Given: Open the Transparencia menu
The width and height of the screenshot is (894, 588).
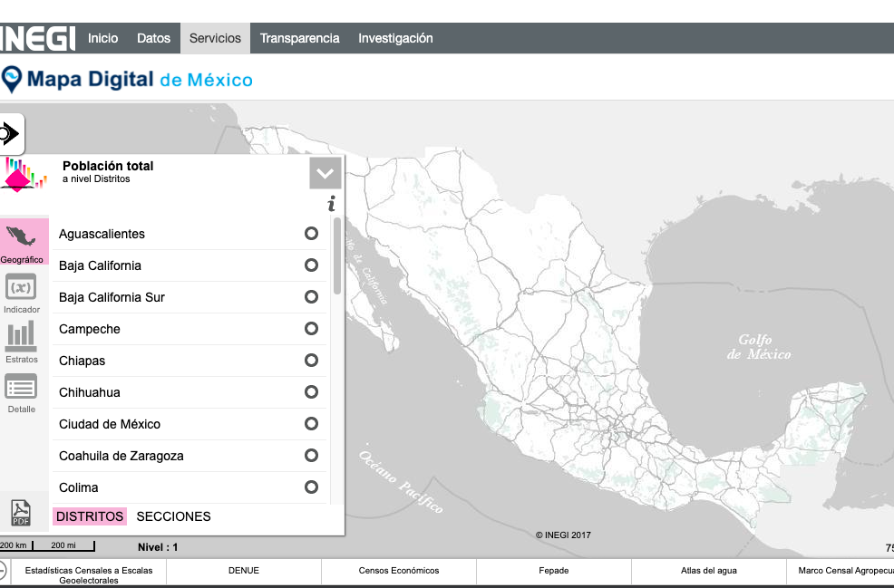Looking at the screenshot, I should pyautogui.click(x=299, y=38).
